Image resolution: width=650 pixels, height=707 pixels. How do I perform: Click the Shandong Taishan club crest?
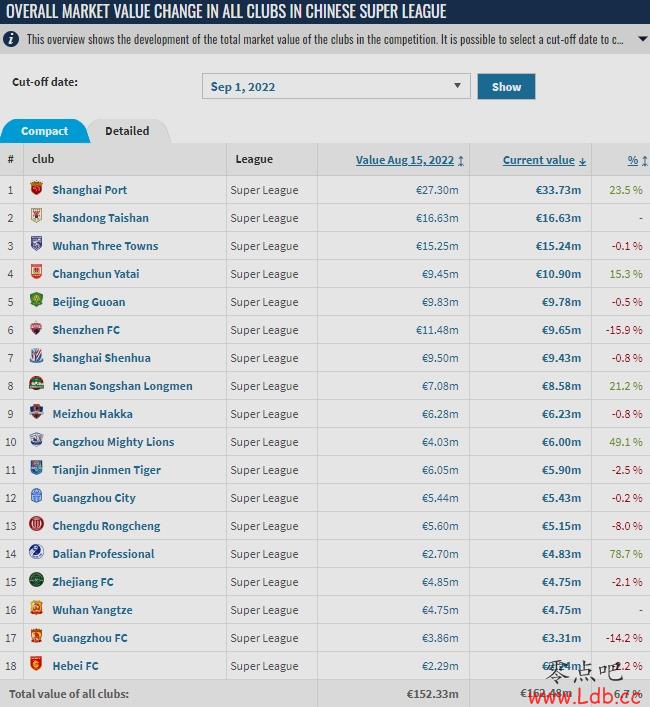point(37,216)
